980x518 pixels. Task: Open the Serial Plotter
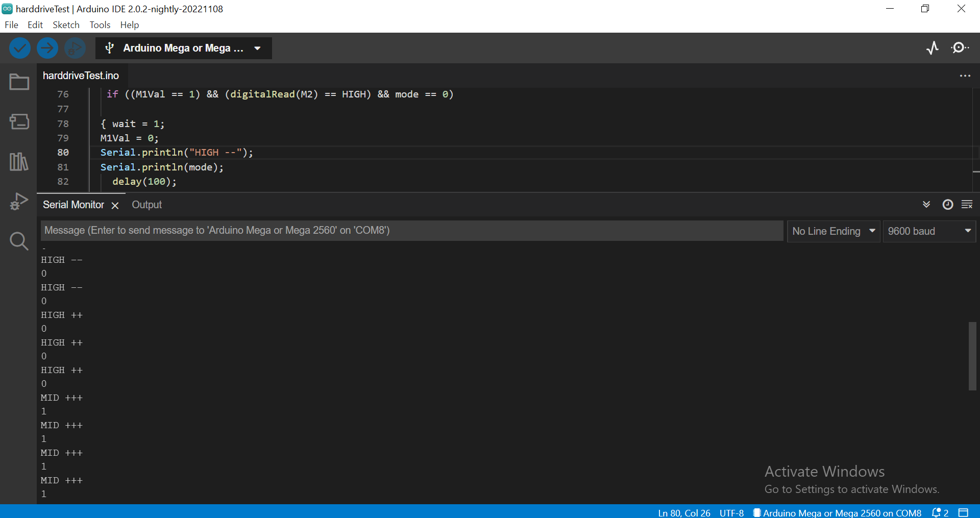tap(933, 47)
